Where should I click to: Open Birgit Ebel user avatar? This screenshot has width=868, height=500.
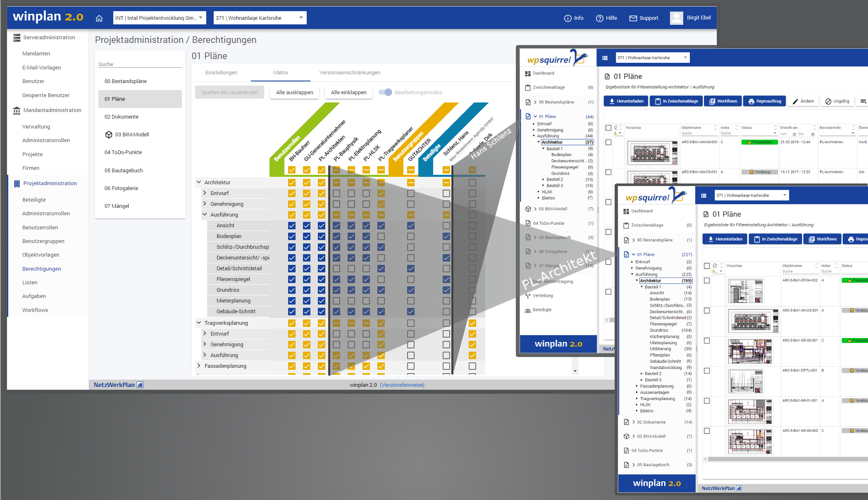(677, 18)
